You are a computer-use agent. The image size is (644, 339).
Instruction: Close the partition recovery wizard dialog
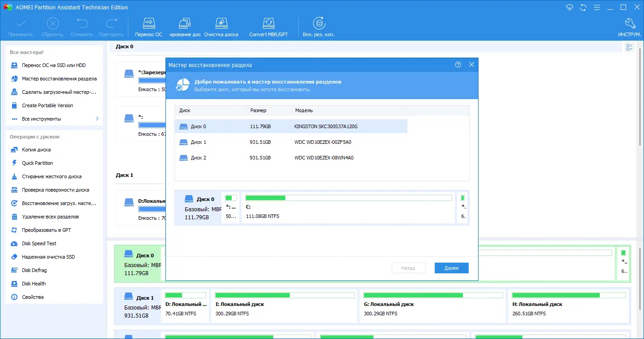pos(471,65)
